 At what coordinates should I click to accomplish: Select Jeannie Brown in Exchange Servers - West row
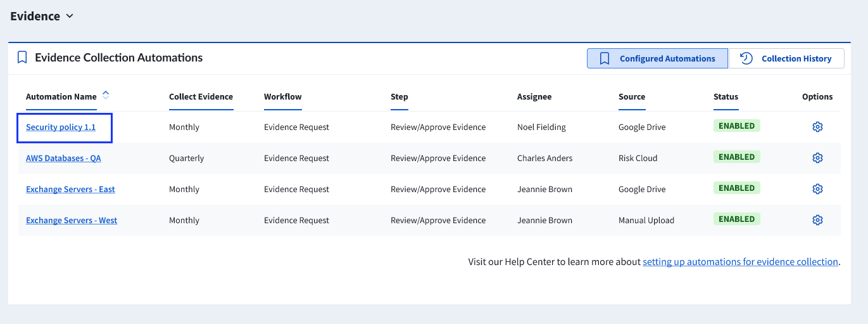click(x=544, y=220)
